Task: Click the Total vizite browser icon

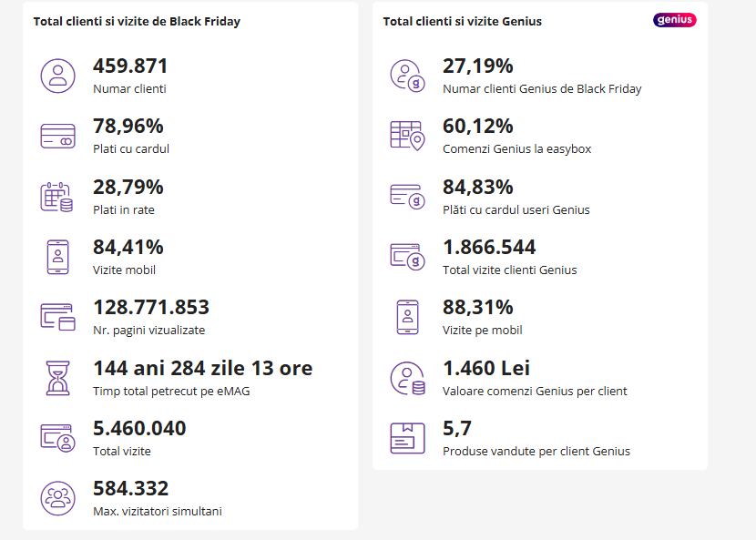Action: point(57,437)
